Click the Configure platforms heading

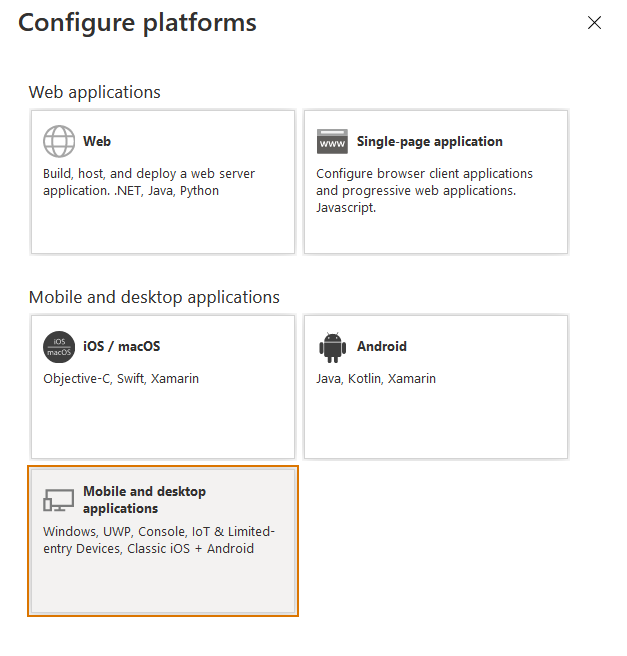click(x=137, y=23)
